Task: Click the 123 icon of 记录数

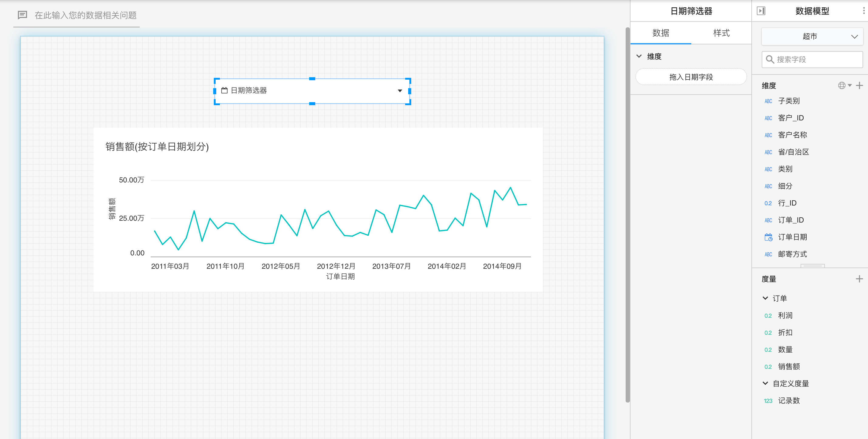Action: point(768,401)
